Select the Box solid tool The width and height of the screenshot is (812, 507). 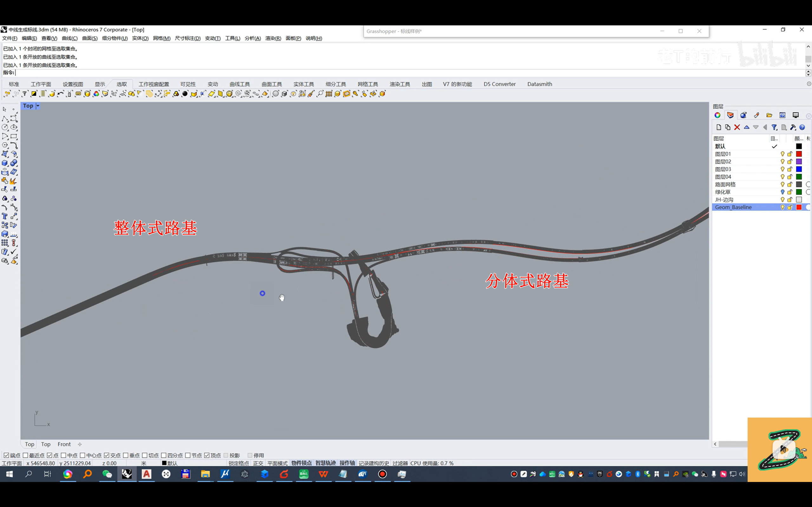[5, 163]
